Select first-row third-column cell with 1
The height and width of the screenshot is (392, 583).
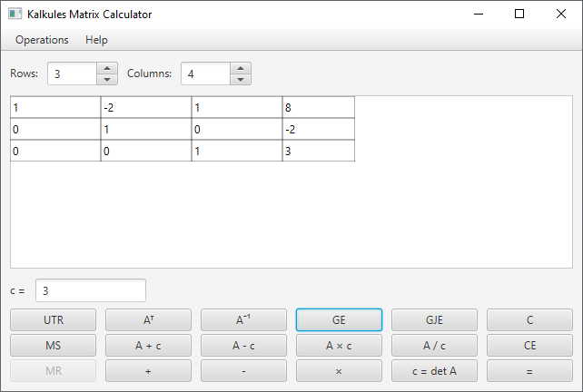click(x=237, y=108)
